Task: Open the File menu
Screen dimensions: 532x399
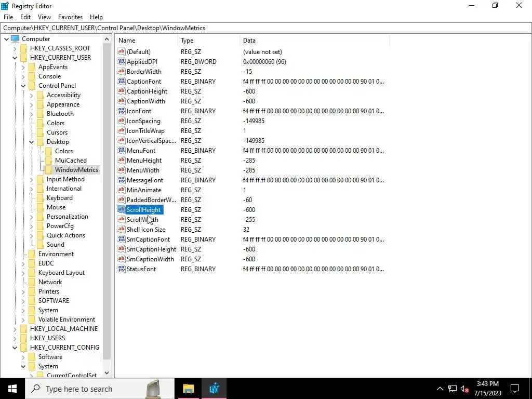Action: pos(8,17)
